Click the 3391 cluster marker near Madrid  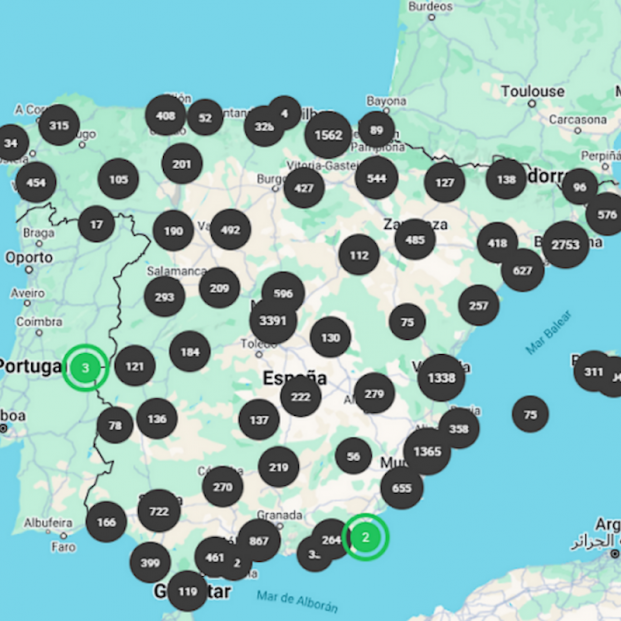click(x=273, y=321)
